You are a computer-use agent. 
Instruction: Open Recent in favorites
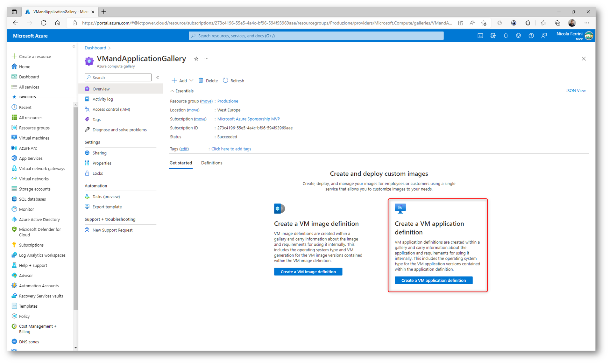point(25,107)
